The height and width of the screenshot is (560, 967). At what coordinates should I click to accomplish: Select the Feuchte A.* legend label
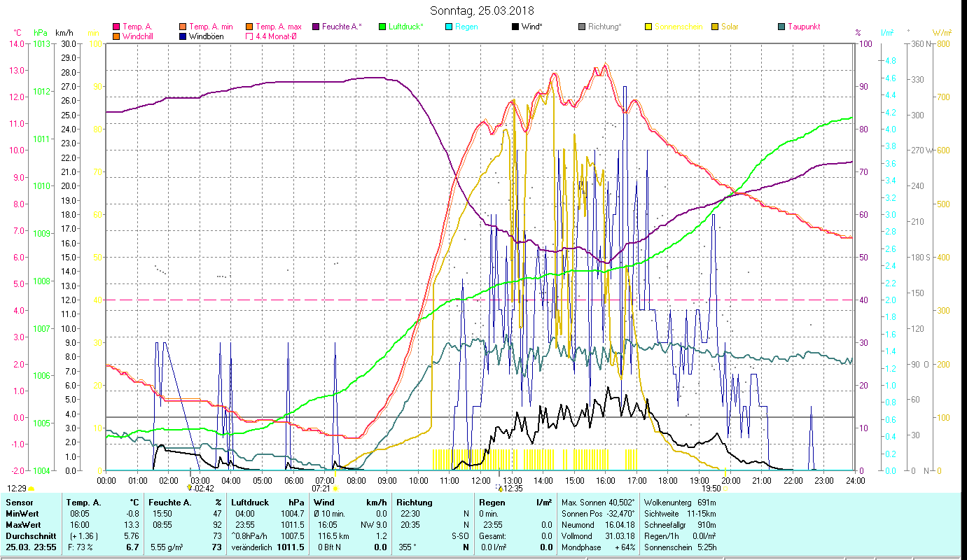tap(342, 27)
